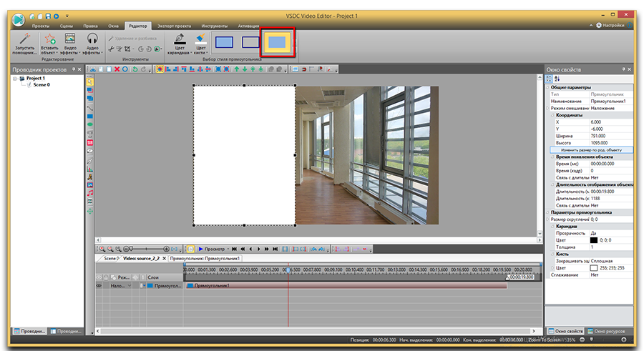Viewport: 644px width, 351px height.
Task: Click Изменить размер по род. объекту button
Action: click(x=591, y=150)
